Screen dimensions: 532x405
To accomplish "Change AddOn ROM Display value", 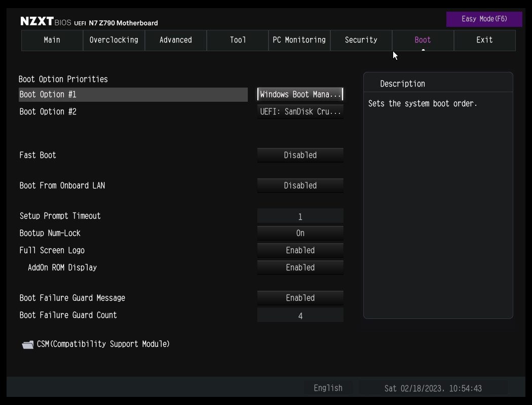I will click(300, 268).
